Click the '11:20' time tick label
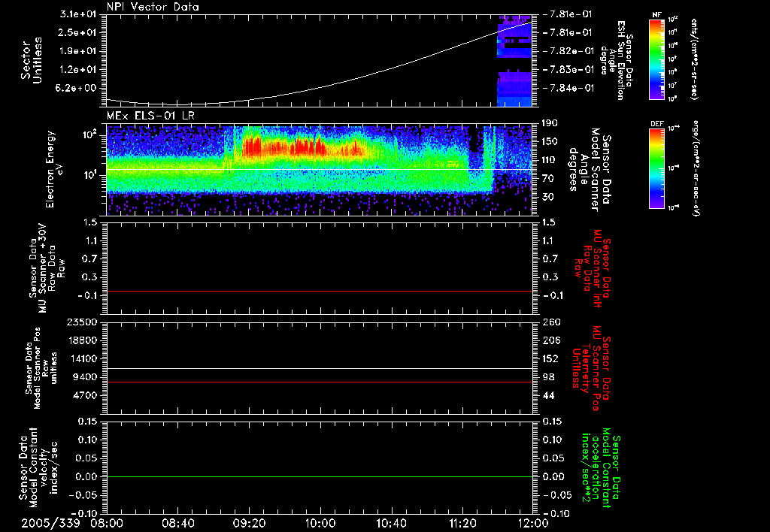This screenshot has height=532, width=770. click(462, 523)
